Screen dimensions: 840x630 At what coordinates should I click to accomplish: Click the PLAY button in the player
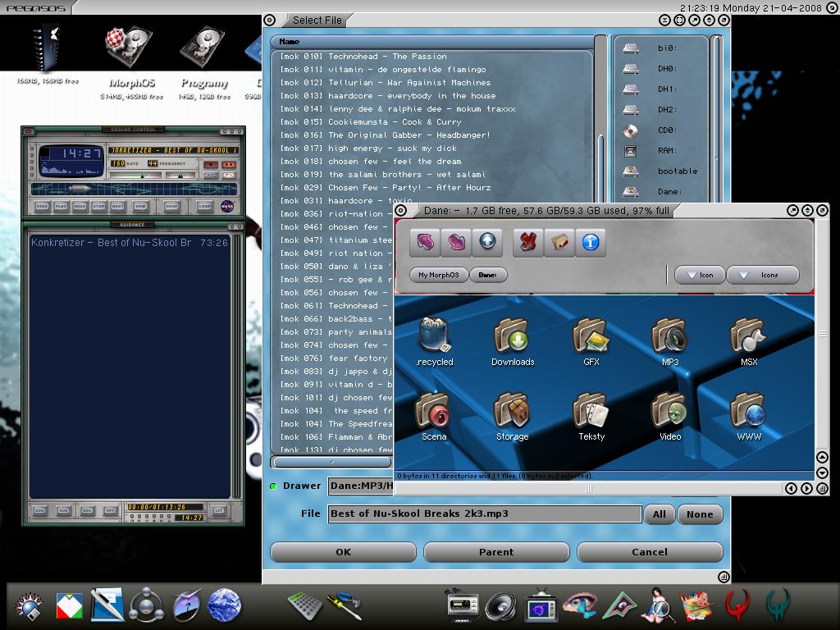pyautogui.click(x=61, y=206)
